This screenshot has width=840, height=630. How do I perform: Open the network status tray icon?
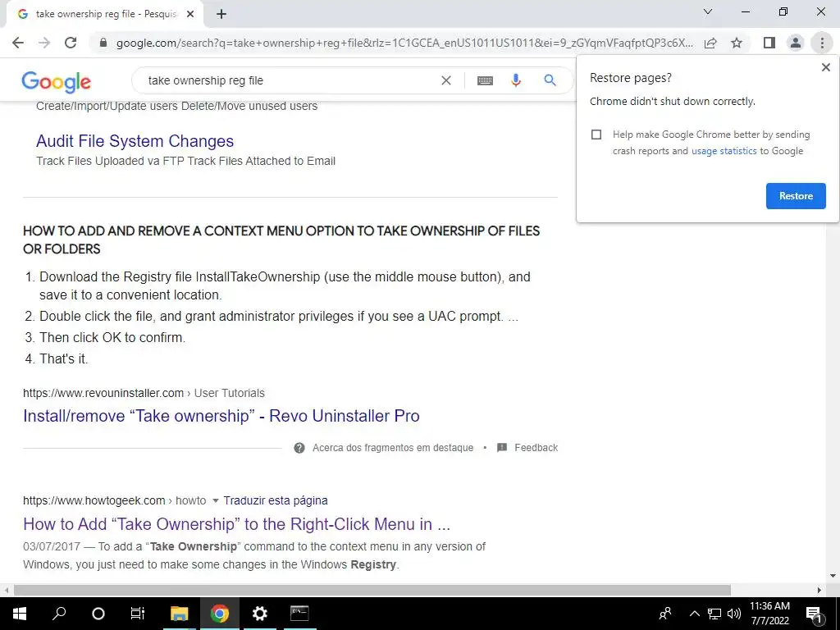[x=714, y=614]
